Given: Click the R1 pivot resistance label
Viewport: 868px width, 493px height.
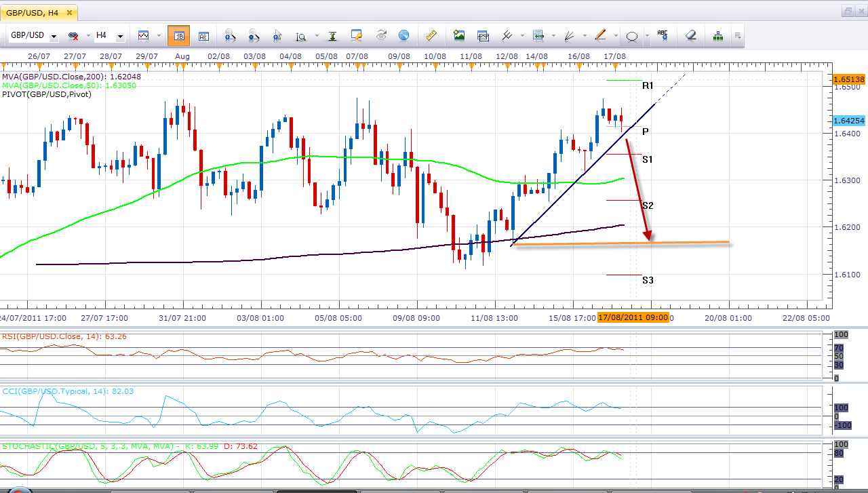Looking at the screenshot, I should (648, 86).
